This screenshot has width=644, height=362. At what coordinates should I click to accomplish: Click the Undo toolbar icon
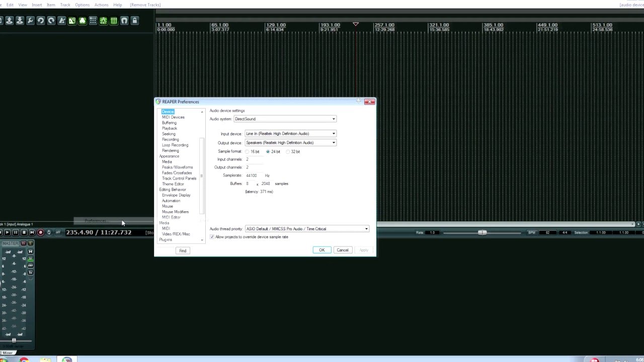pyautogui.click(x=41, y=21)
